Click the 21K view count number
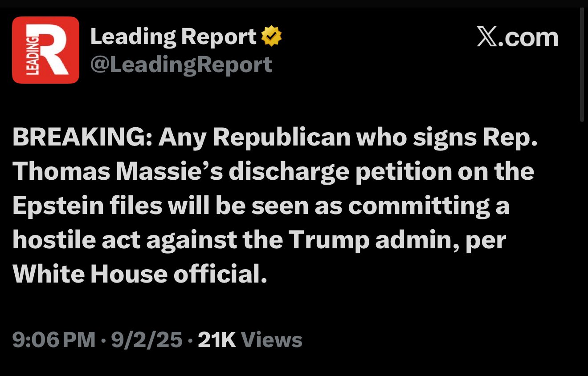The image size is (588, 376). point(216,340)
